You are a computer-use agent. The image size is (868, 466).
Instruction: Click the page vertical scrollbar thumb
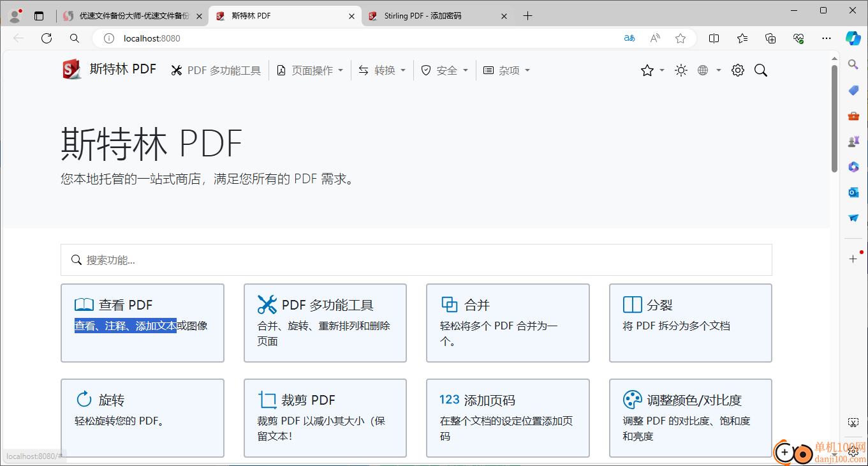tap(834, 119)
